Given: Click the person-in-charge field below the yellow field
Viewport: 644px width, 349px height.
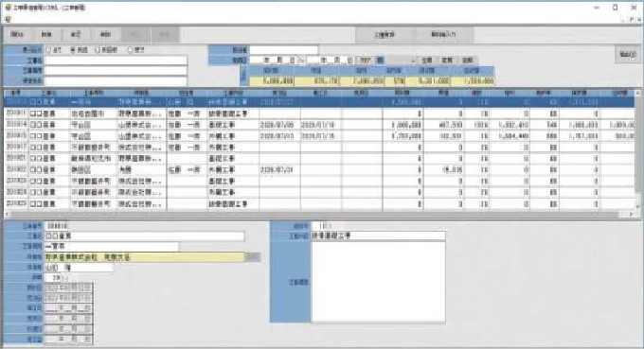Looking at the screenshot, I should click(79, 268).
